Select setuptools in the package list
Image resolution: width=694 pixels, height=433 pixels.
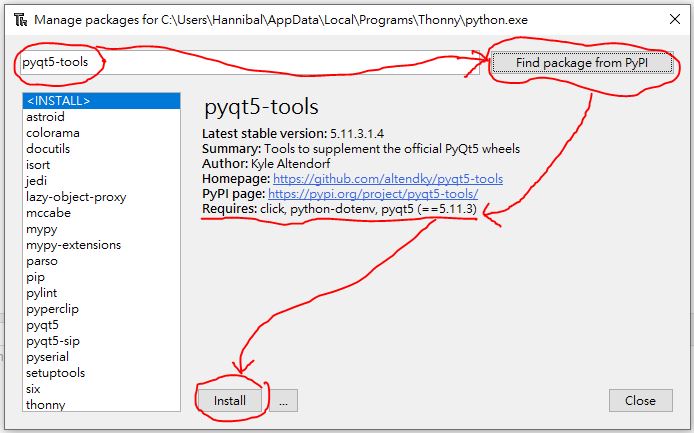101,373
